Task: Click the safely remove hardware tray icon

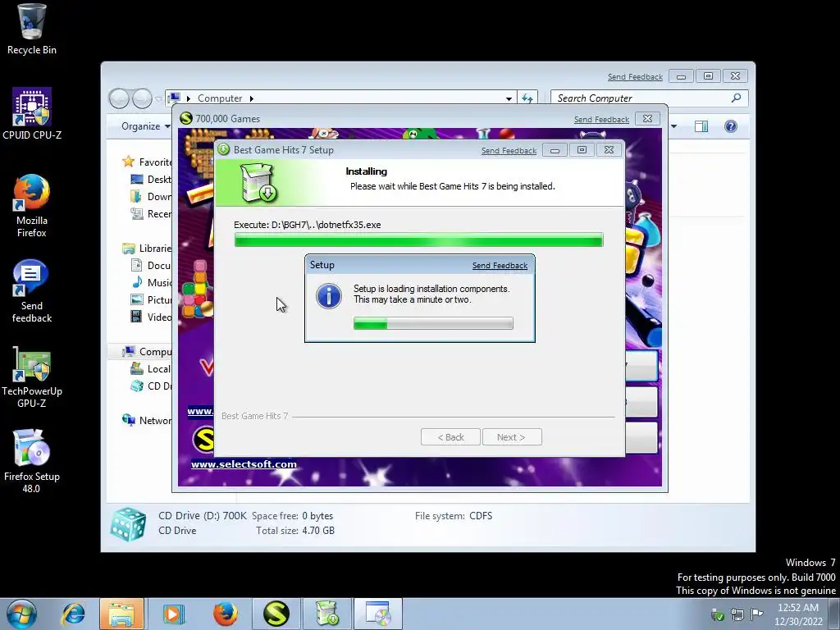Action: pos(717,614)
